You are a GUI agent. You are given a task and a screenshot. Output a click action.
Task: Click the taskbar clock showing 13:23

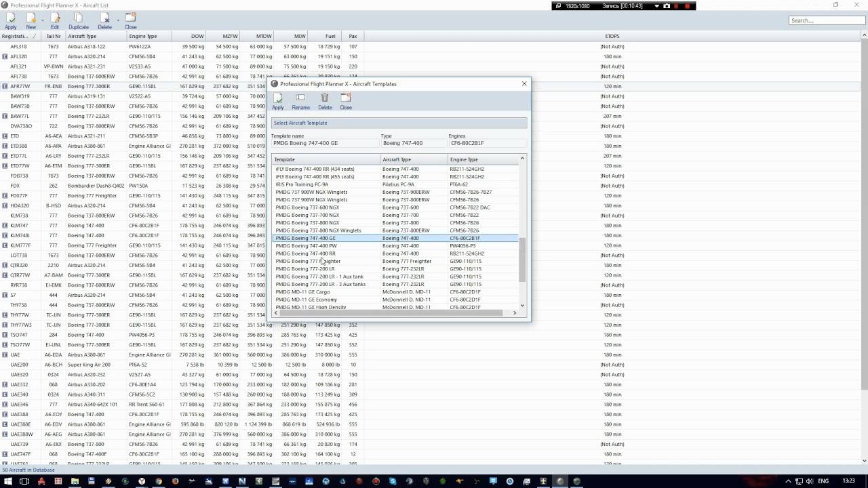(848, 481)
